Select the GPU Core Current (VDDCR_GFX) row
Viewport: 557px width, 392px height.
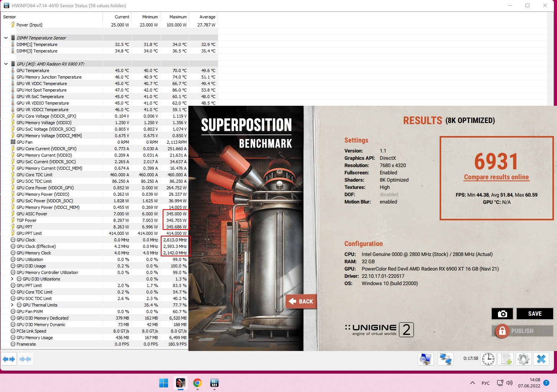(94, 149)
